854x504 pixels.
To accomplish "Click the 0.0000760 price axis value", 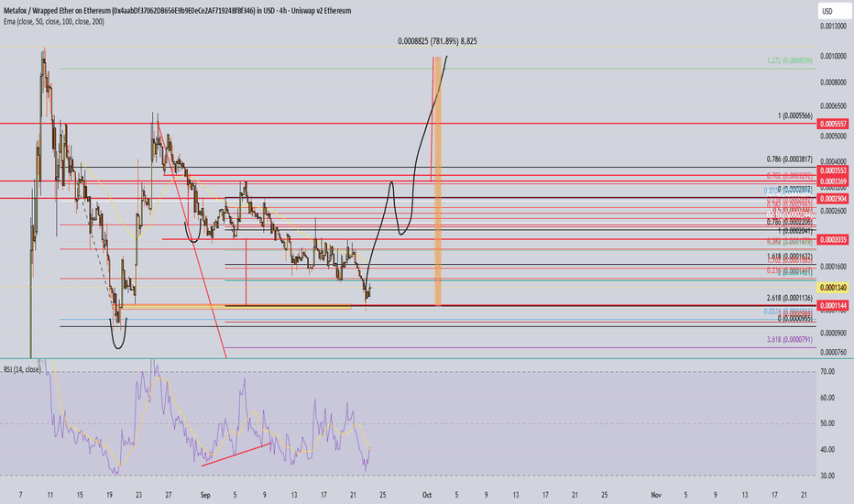I will pos(833,353).
